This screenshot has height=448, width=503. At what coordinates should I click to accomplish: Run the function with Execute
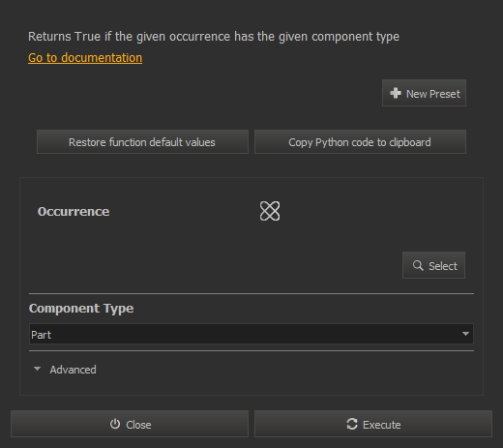click(373, 424)
